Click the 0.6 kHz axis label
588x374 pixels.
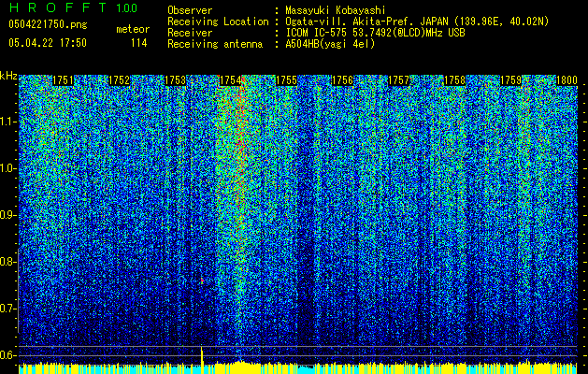[x=7, y=355]
